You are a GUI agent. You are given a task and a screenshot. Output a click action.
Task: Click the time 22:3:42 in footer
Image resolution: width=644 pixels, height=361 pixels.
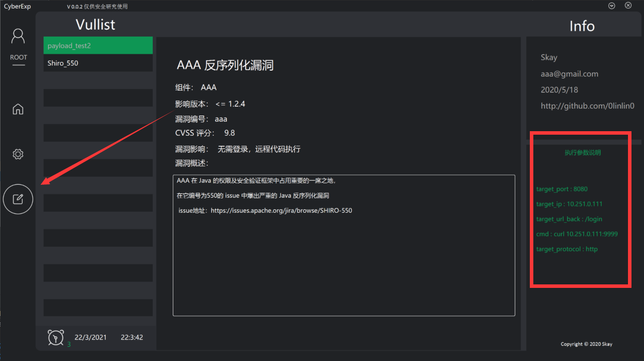[132, 337]
